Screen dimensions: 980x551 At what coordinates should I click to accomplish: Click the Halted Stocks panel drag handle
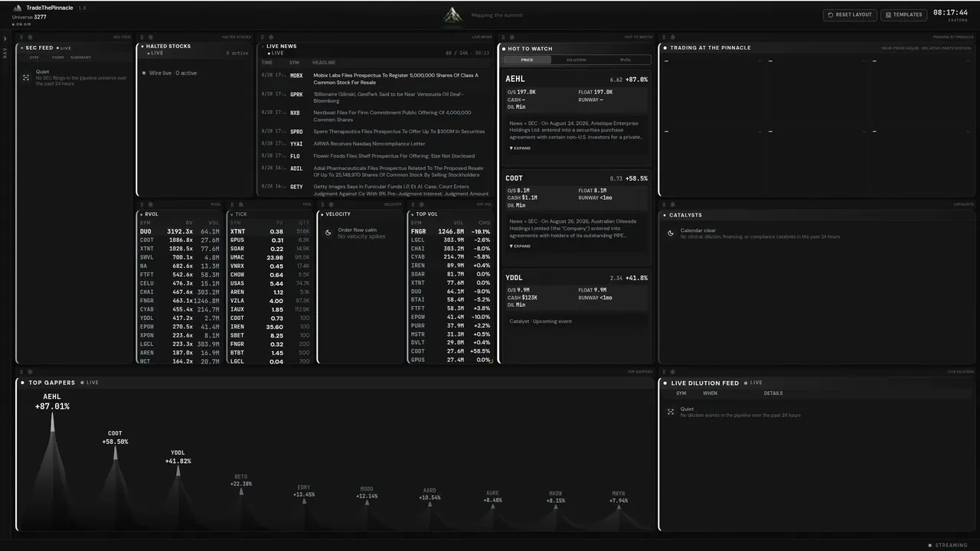coord(141,37)
